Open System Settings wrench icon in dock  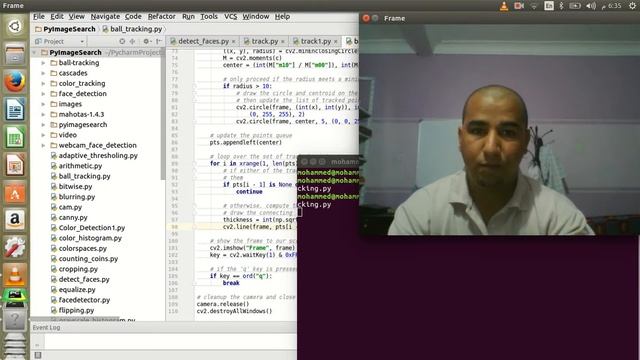15,247
